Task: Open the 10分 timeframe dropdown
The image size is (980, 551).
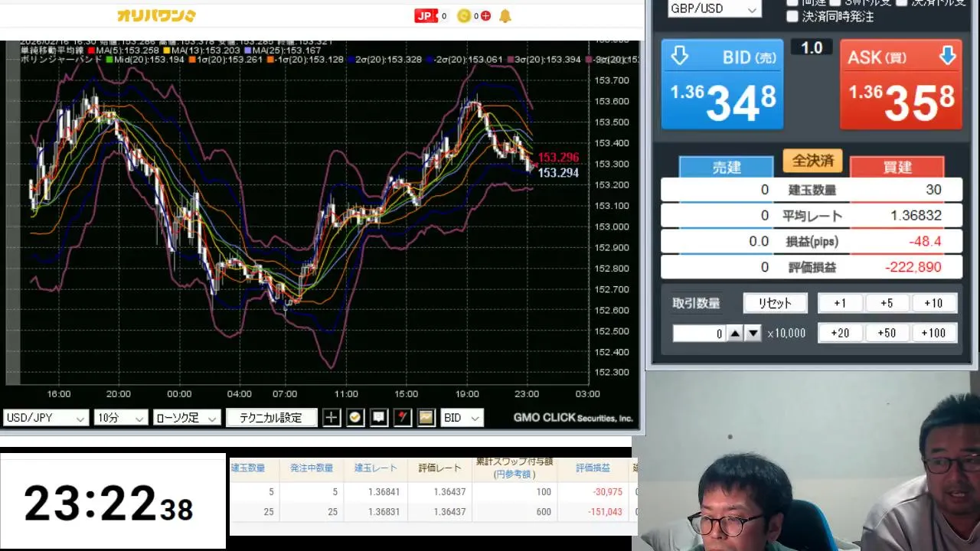Action: 120,418
